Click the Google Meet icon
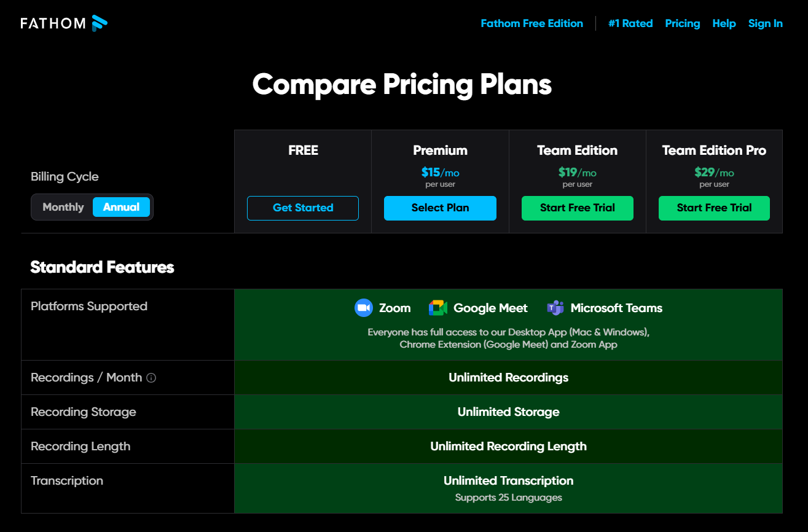The image size is (808, 532). [438, 308]
